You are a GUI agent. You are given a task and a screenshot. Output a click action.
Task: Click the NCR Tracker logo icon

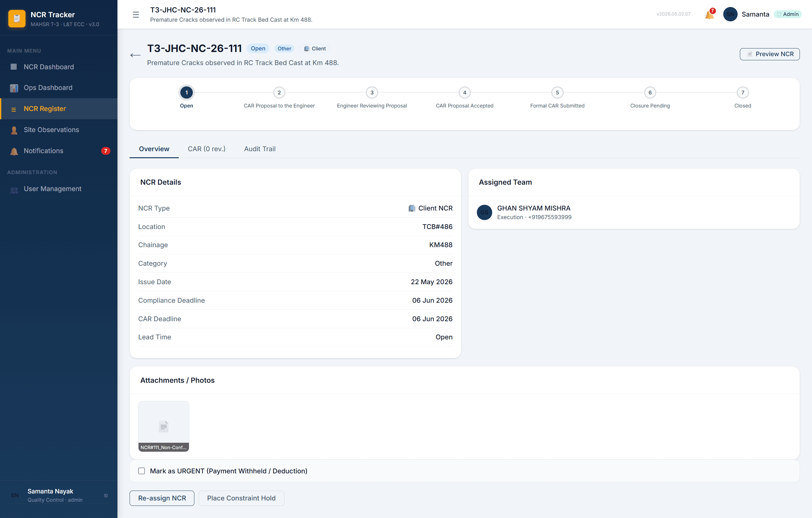[x=17, y=18]
